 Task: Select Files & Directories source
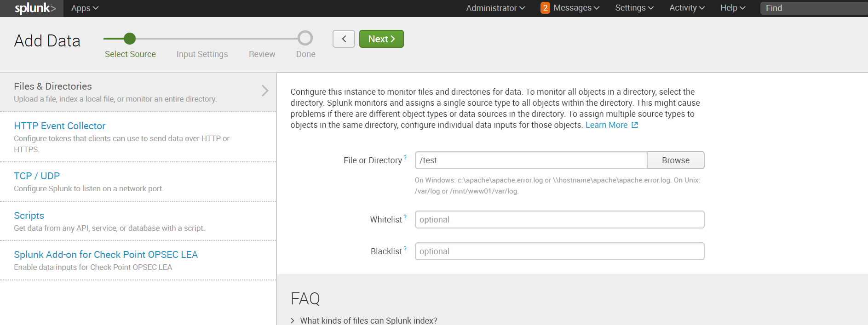click(x=138, y=92)
